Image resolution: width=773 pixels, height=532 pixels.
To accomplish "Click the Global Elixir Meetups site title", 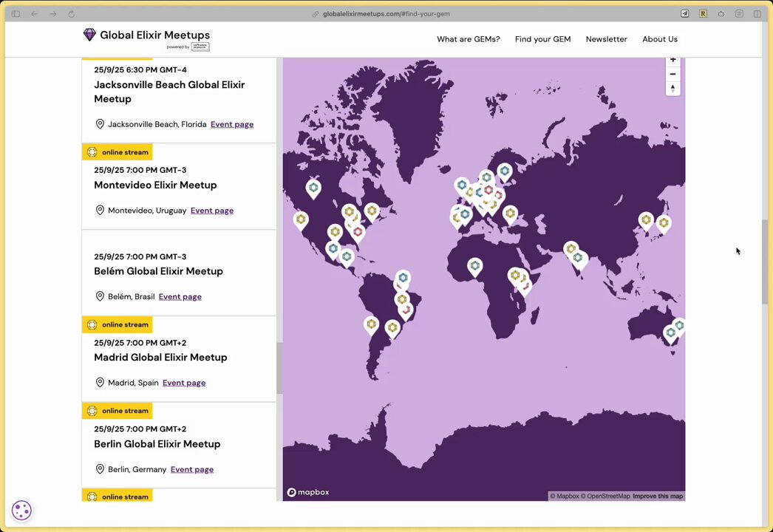I will (x=154, y=35).
